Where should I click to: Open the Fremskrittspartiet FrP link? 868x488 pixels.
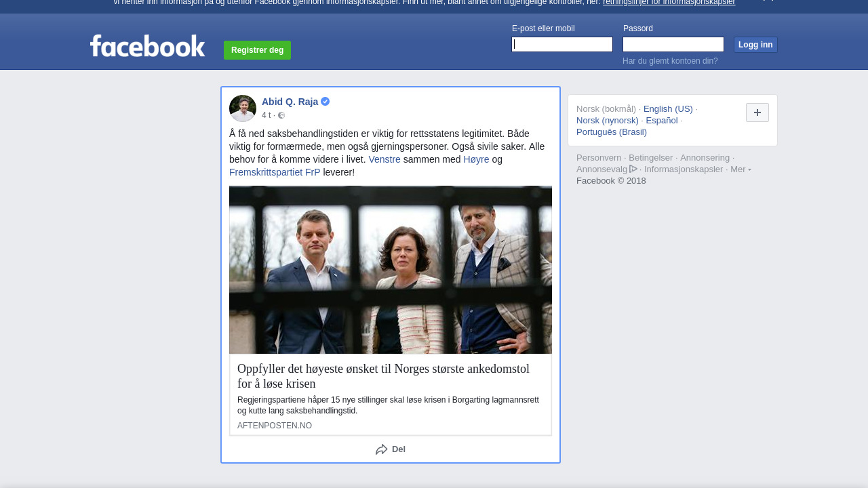click(x=275, y=172)
